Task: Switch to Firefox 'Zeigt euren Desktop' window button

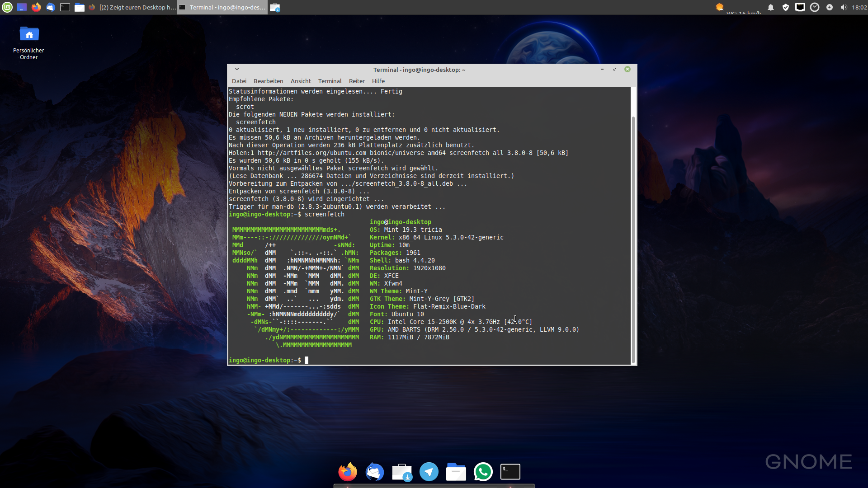Action: 132,7
